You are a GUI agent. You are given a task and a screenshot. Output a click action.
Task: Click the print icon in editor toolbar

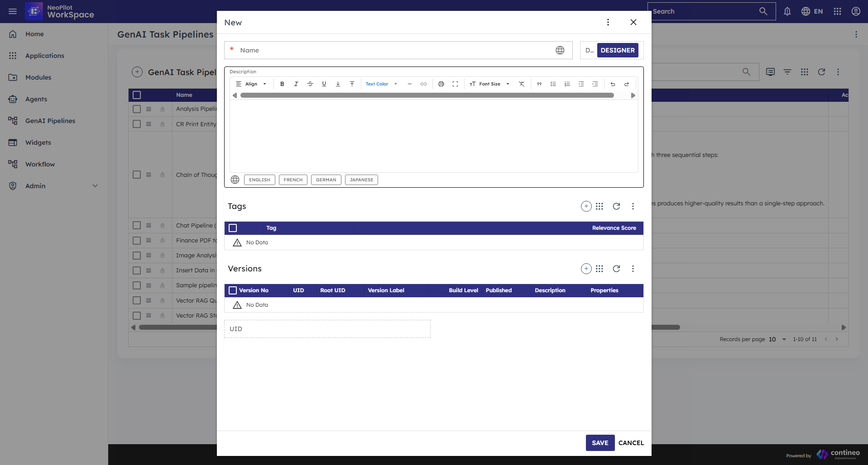pyautogui.click(x=441, y=84)
